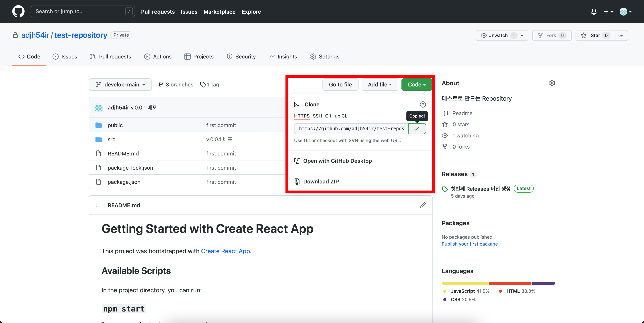The image size is (644, 323).
Task: Open the About settings gear icon
Action: 552,83
